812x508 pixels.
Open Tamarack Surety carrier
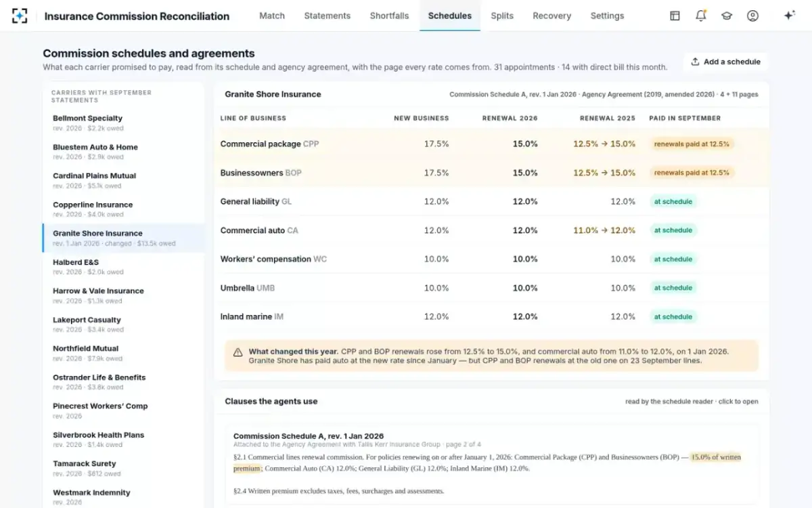pyautogui.click(x=123, y=468)
